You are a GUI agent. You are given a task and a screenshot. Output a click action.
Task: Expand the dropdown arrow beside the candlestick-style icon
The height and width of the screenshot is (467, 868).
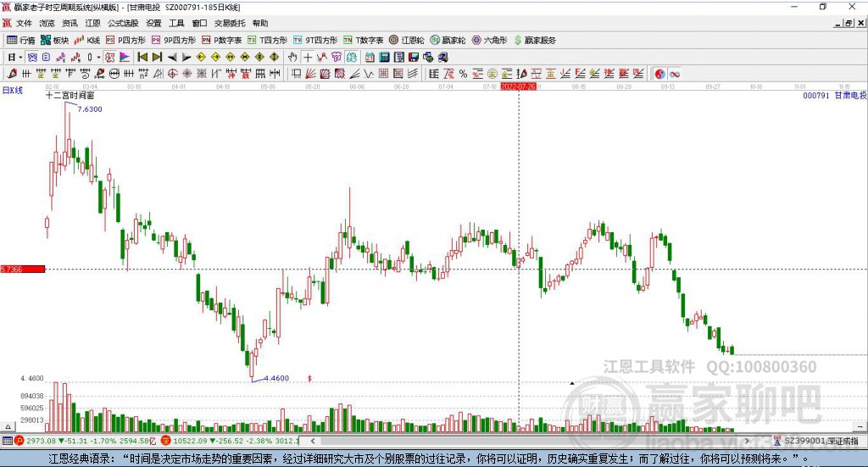pos(98,58)
